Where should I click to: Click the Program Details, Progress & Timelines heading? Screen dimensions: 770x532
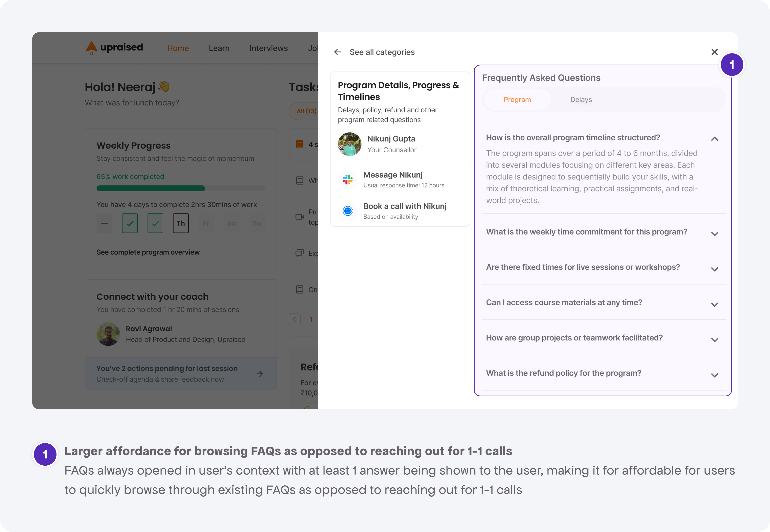click(399, 91)
